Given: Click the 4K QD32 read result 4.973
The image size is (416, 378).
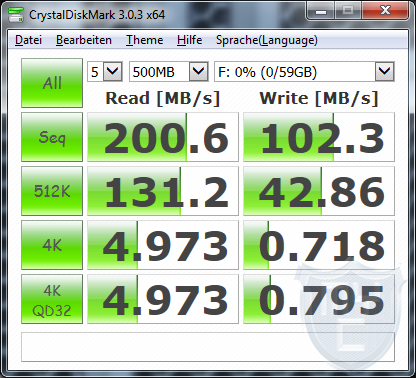Looking at the screenshot, I should [x=163, y=299].
